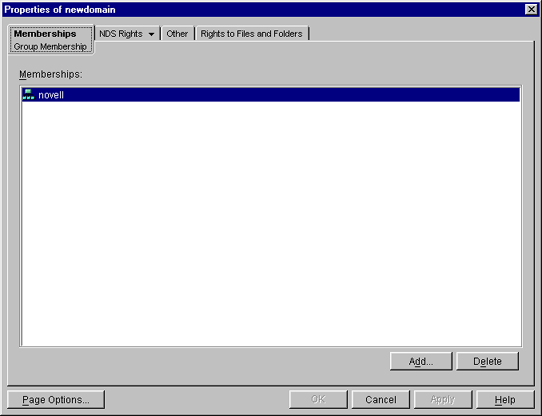Viewport: 542px width, 416px height.
Task: Select the novell organization icon in list
Action: pyautogui.click(x=28, y=95)
